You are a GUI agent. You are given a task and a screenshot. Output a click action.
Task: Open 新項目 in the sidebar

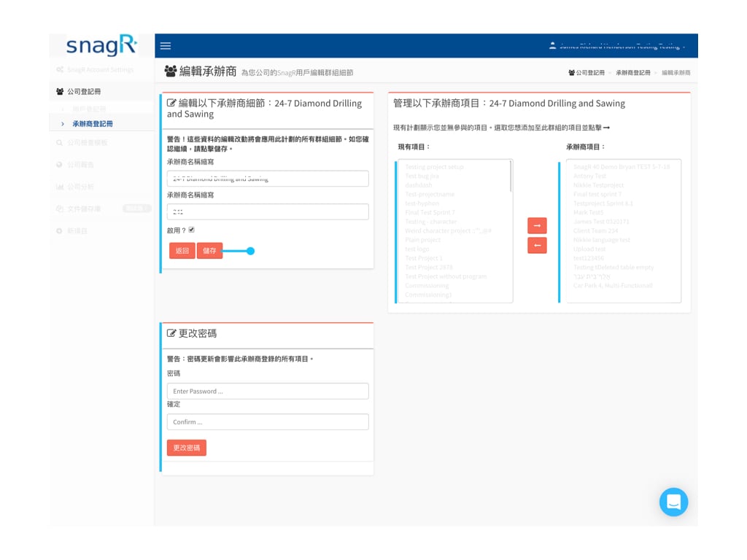click(x=77, y=231)
